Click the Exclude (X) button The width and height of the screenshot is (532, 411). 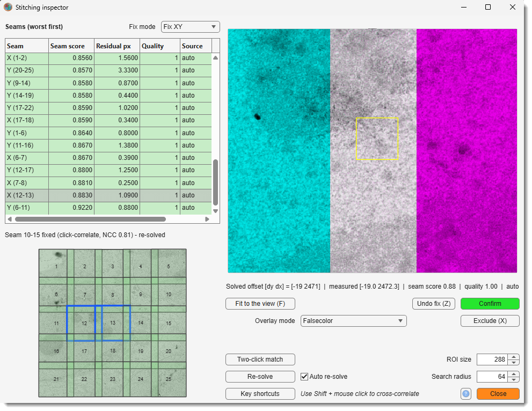coord(490,321)
